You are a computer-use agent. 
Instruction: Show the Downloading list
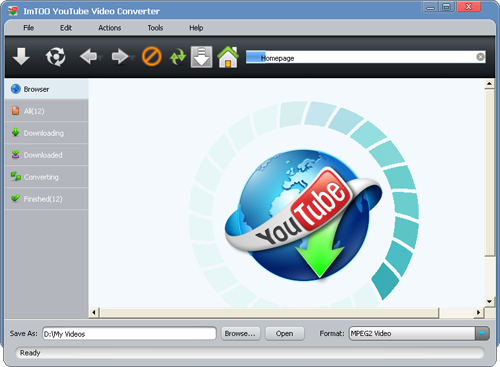coord(47,133)
